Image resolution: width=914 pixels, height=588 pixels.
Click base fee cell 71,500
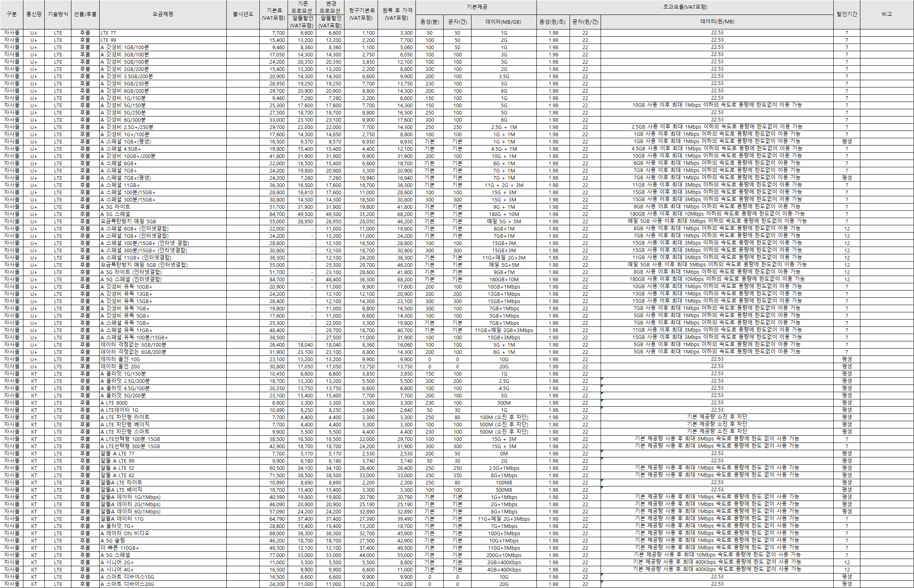coord(273,476)
